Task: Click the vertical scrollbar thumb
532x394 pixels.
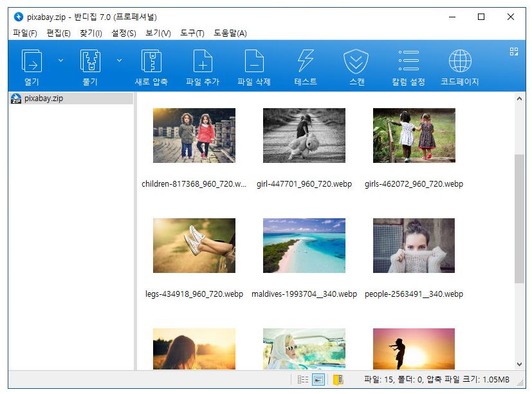Action: (519, 219)
